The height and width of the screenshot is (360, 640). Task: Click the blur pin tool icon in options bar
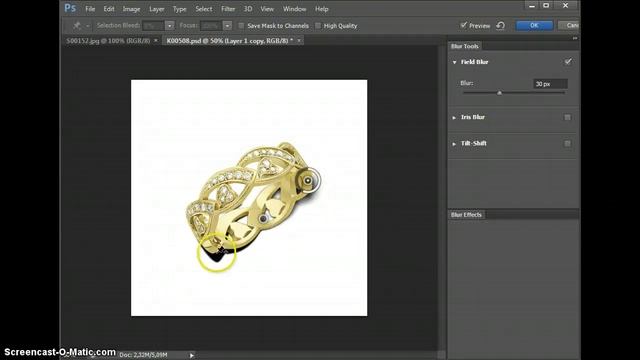point(77,26)
